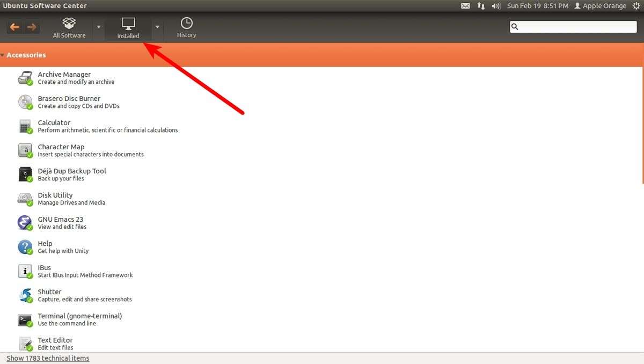
Task: Open the Installed view dropdown arrow
Action: click(157, 27)
